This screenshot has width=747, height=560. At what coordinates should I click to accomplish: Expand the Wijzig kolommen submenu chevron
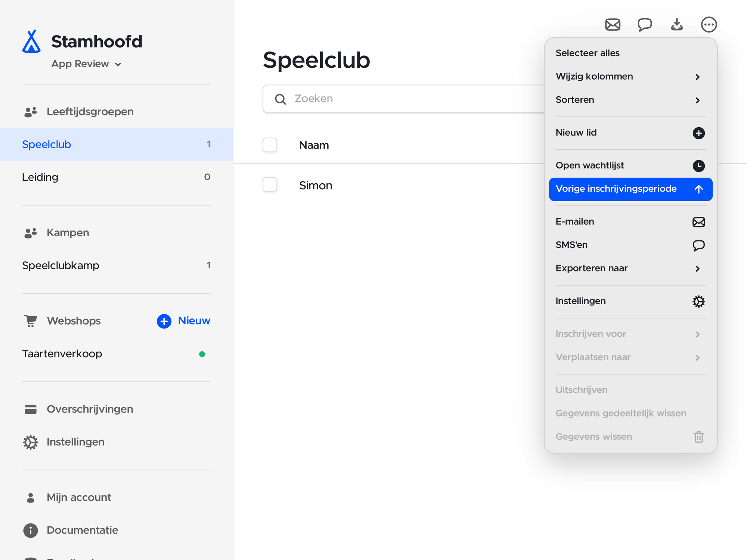697,77
